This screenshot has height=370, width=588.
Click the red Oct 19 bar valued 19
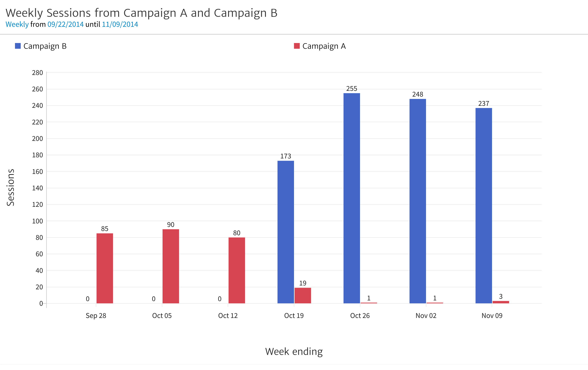point(303,295)
